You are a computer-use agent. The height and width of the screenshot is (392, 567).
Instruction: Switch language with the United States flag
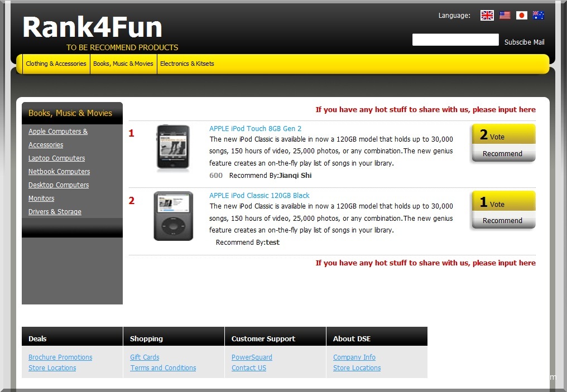pyautogui.click(x=504, y=16)
